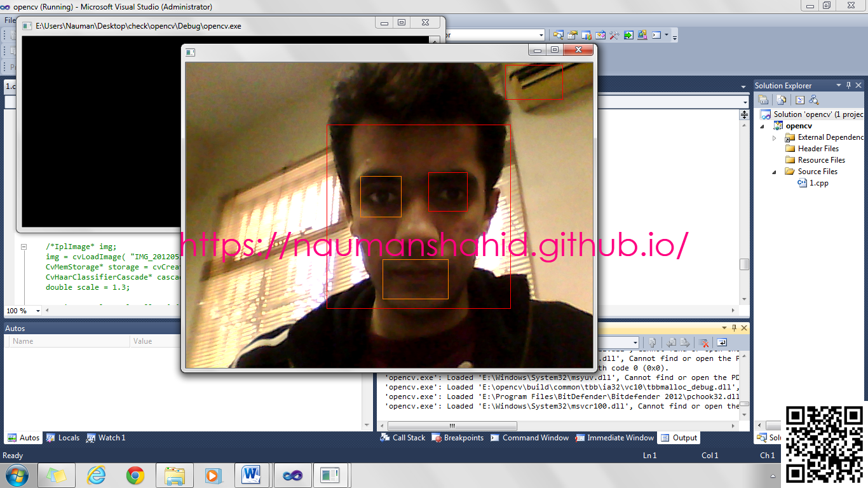Collapse the opencv project node
The image size is (868, 488).
tap(763, 126)
